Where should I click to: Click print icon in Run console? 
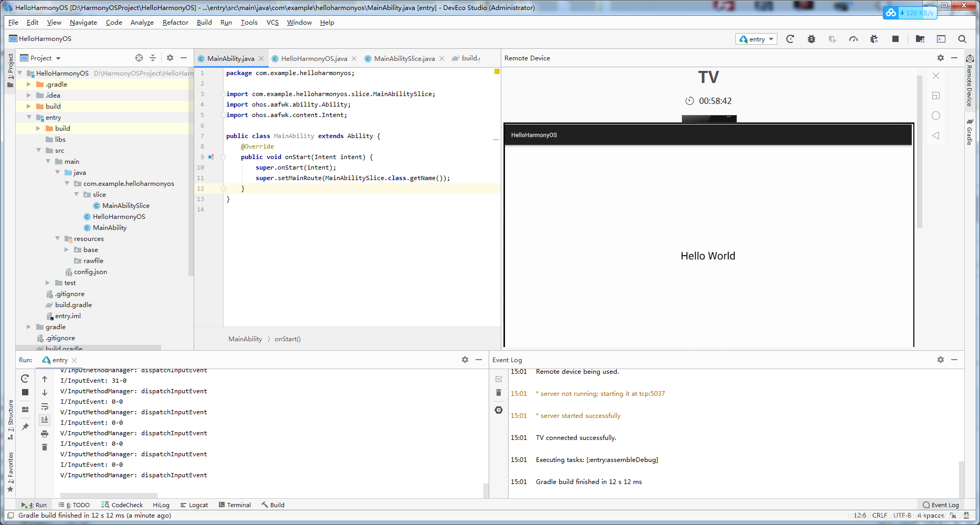click(x=45, y=434)
